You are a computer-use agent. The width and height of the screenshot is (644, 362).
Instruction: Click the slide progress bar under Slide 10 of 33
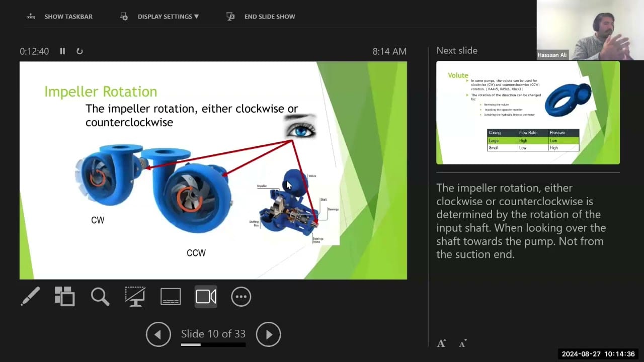tap(213, 345)
